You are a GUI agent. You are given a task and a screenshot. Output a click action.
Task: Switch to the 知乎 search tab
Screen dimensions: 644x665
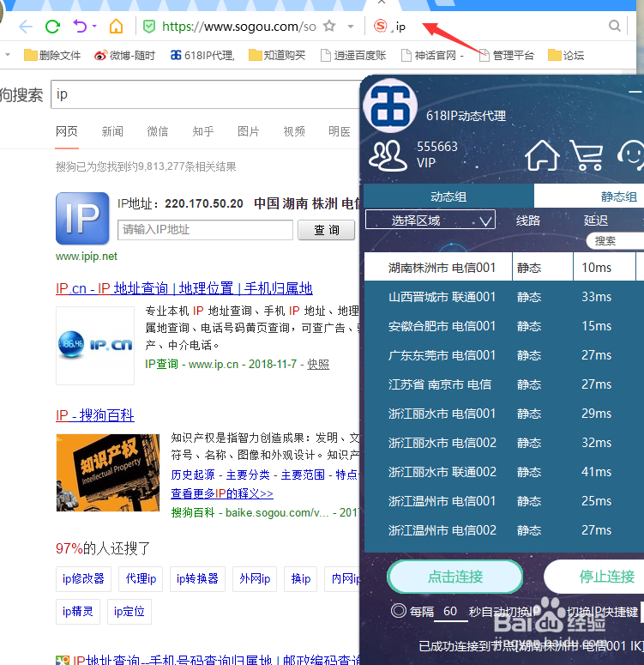[202, 131]
